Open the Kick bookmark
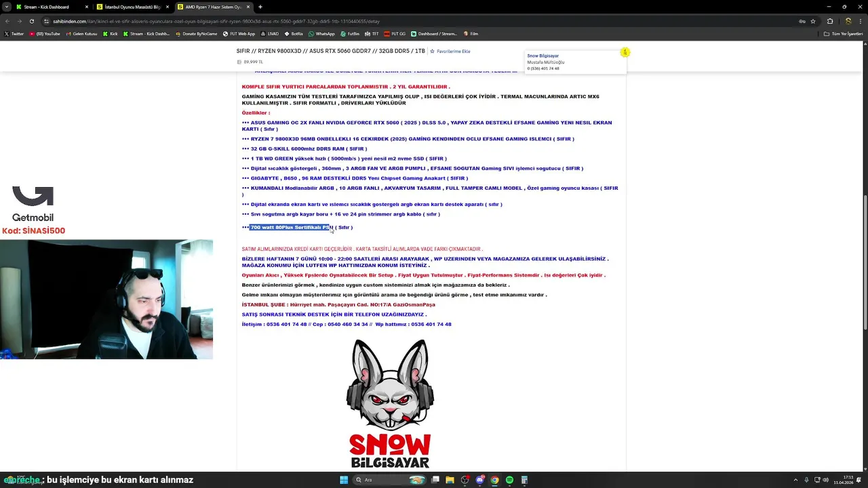Viewport: 868px width, 488px height. coord(111,33)
